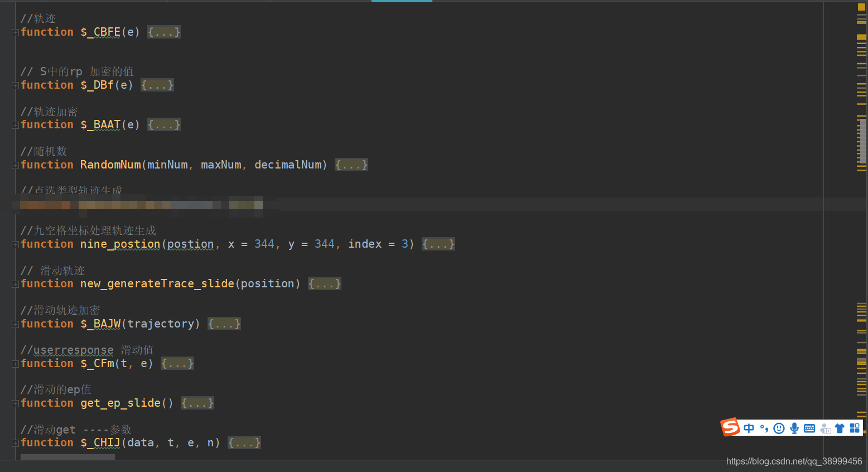
Task: Expand the get_ep_slide fold in gutter
Action: [16, 403]
